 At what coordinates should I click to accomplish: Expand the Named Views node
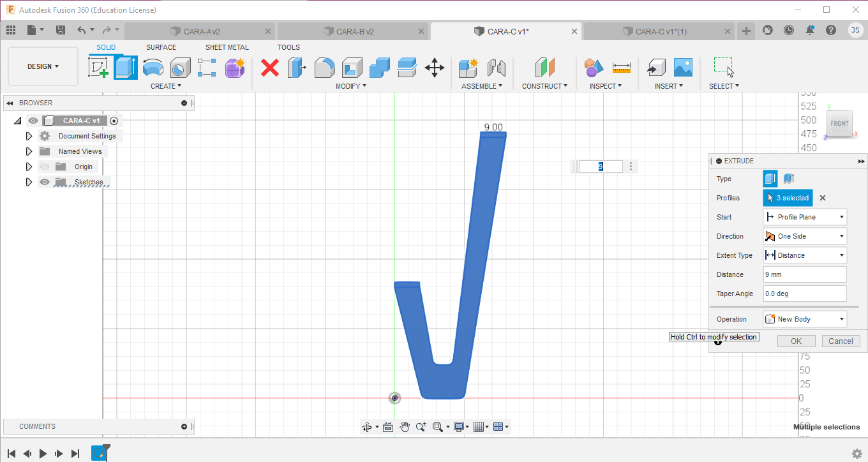coord(29,151)
